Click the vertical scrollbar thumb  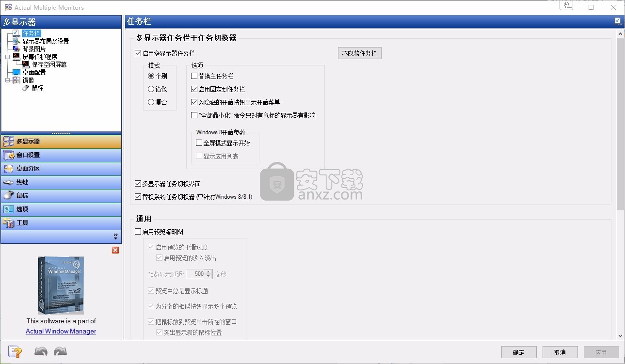(x=620, y=124)
